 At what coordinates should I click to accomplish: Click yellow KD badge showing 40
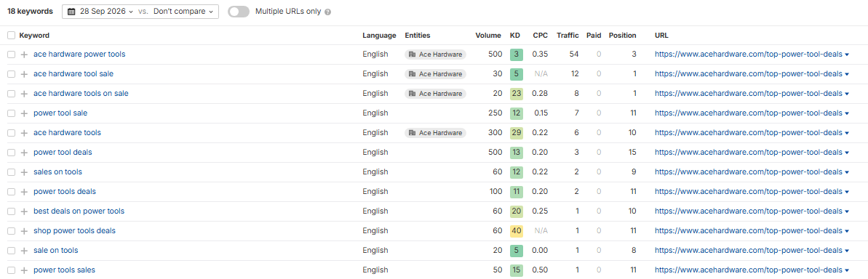click(x=516, y=231)
